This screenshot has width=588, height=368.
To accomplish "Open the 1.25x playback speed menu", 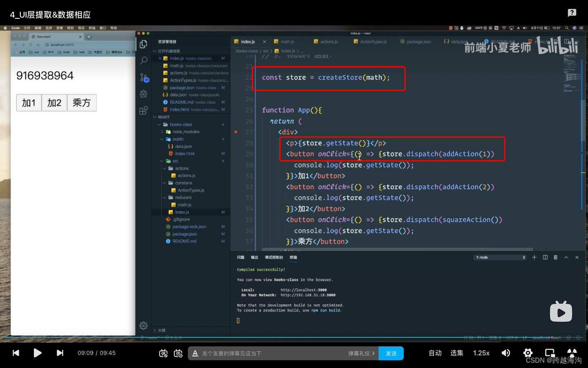I will 481,353.
